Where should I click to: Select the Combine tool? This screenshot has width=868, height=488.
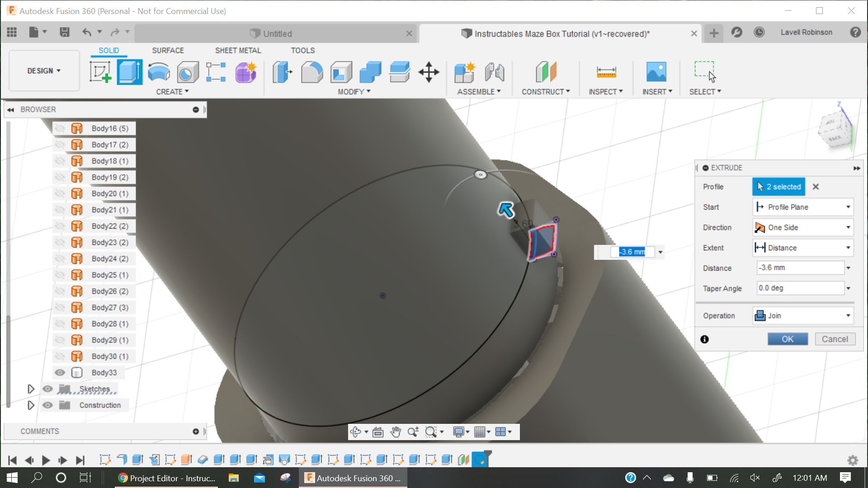pyautogui.click(x=370, y=72)
